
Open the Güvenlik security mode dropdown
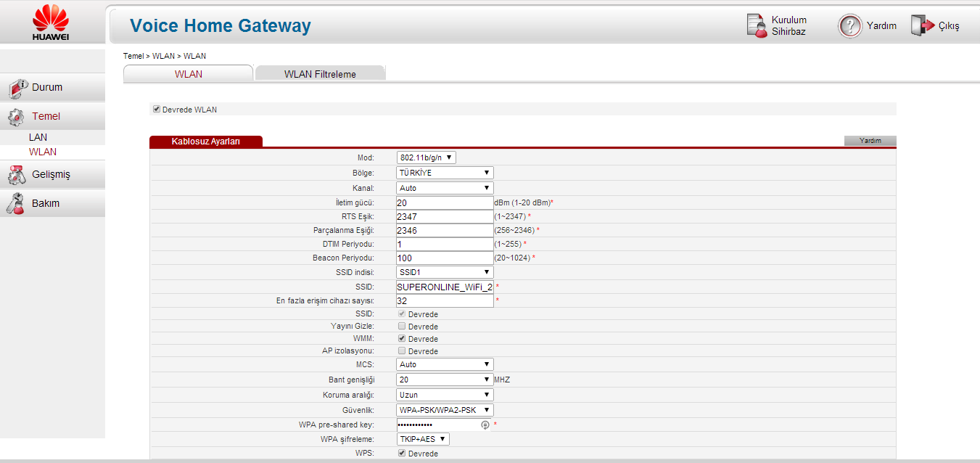click(x=445, y=410)
